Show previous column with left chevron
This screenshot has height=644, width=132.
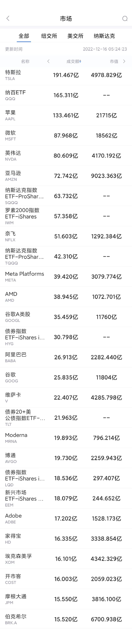click(x=48, y=61)
